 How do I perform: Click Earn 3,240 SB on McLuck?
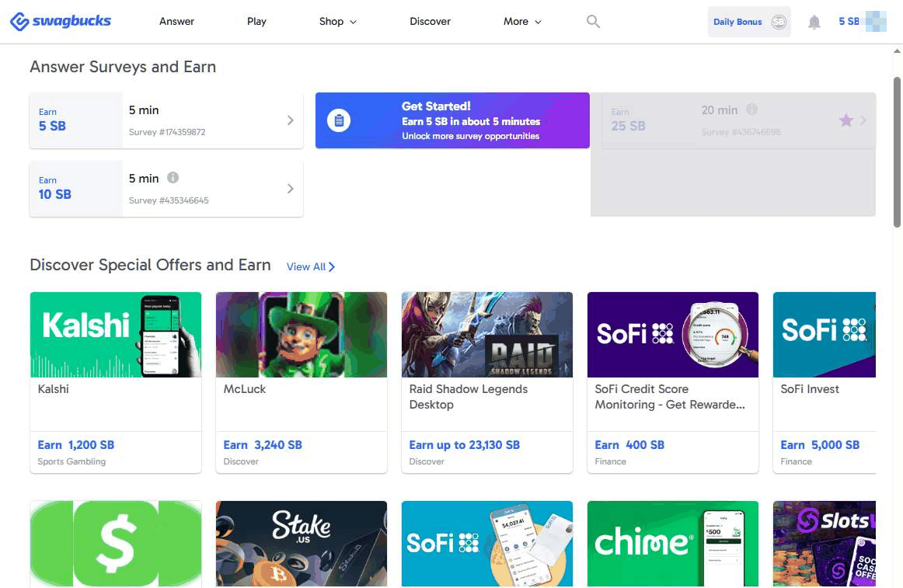263,444
